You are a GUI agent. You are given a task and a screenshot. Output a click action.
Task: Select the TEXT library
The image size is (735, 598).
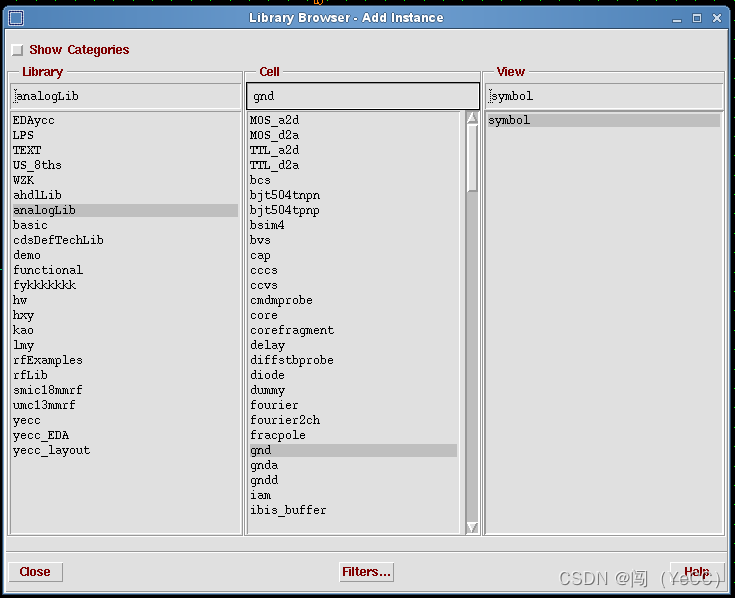point(27,150)
